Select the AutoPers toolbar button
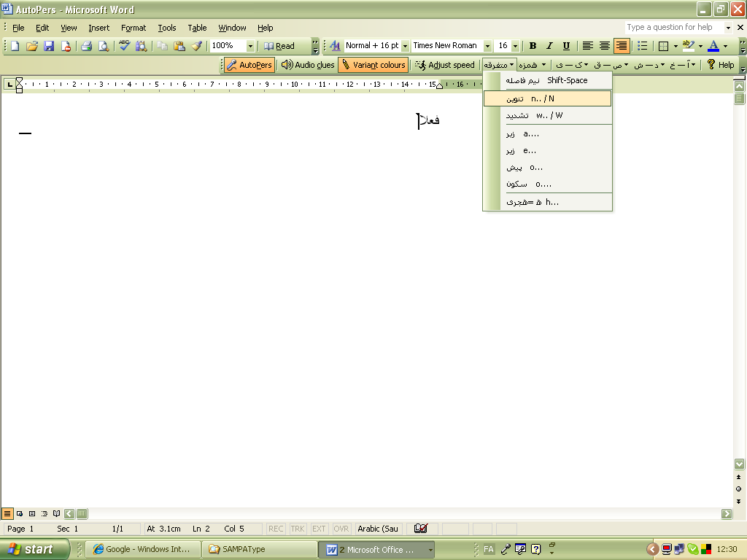The height and width of the screenshot is (560, 747). click(x=249, y=64)
